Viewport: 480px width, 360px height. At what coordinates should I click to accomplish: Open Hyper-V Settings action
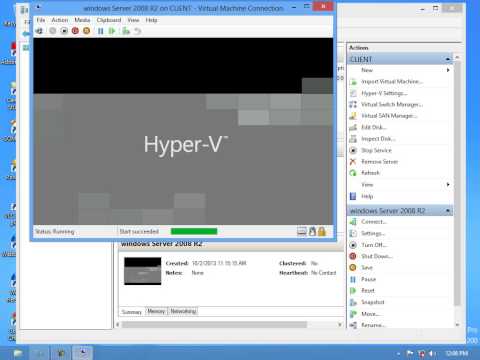(384, 93)
